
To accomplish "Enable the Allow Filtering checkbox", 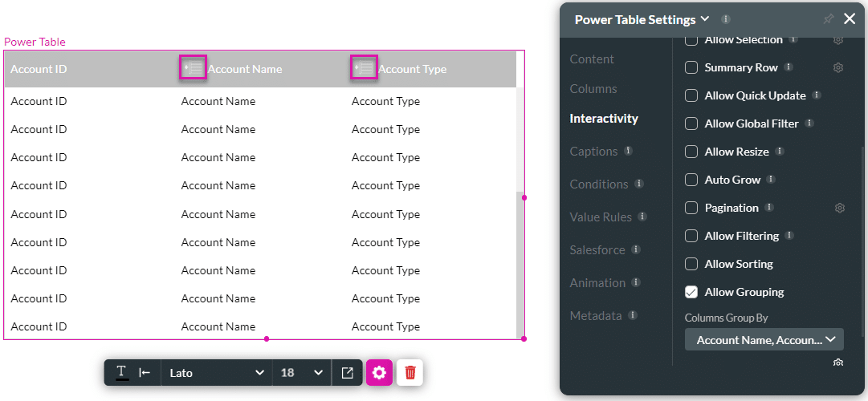I will tap(691, 236).
